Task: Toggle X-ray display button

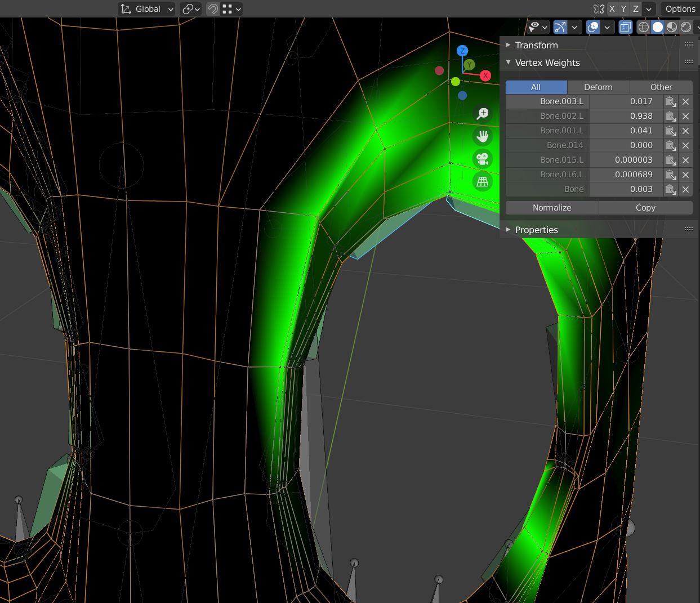Action: [x=625, y=27]
